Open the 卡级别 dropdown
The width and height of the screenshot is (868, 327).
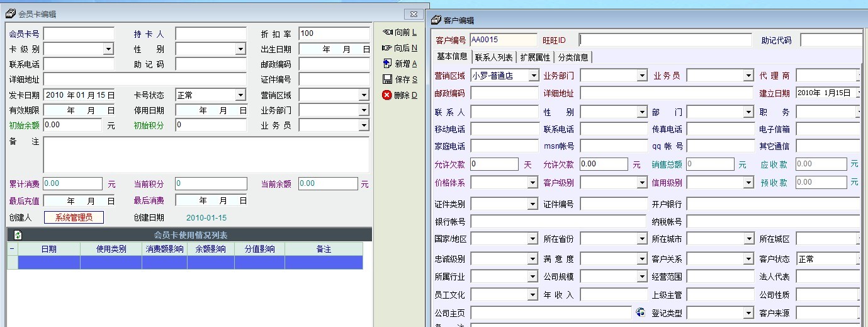[108, 49]
